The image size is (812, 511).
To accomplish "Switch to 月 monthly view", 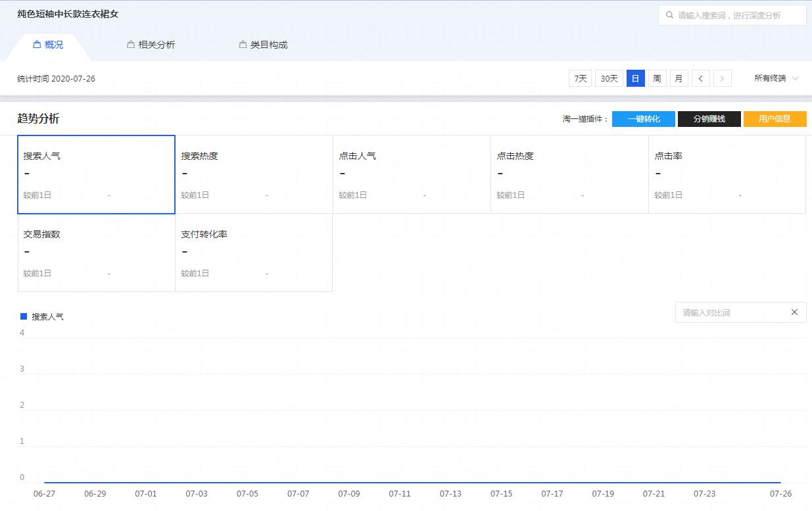I will (x=679, y=78).
